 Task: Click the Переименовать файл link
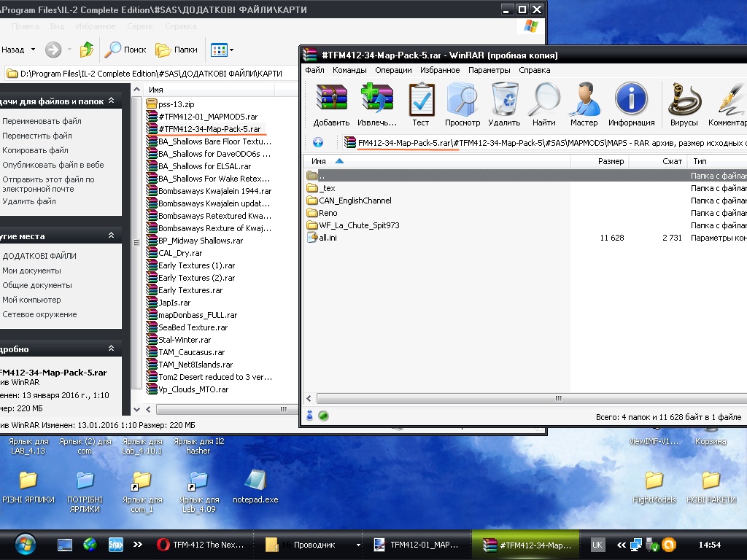coord(42,121)
